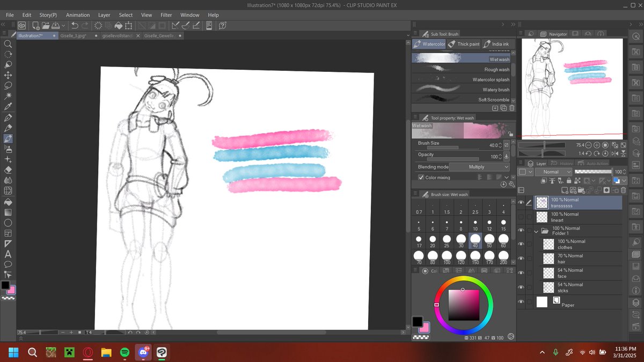Collapse the Folder 1 layer folder
Image resolution: width=644 pixels, height=362 pixels.
click(536, 231)
